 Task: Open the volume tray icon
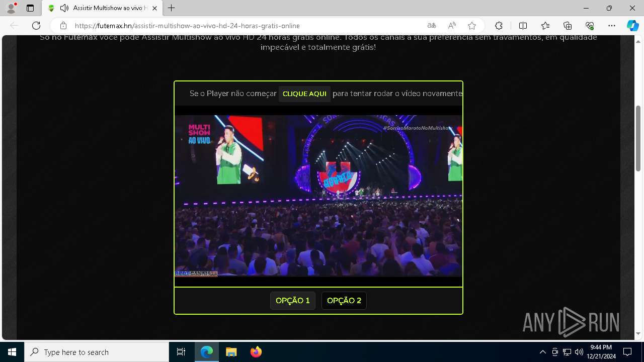pos(579,352)
